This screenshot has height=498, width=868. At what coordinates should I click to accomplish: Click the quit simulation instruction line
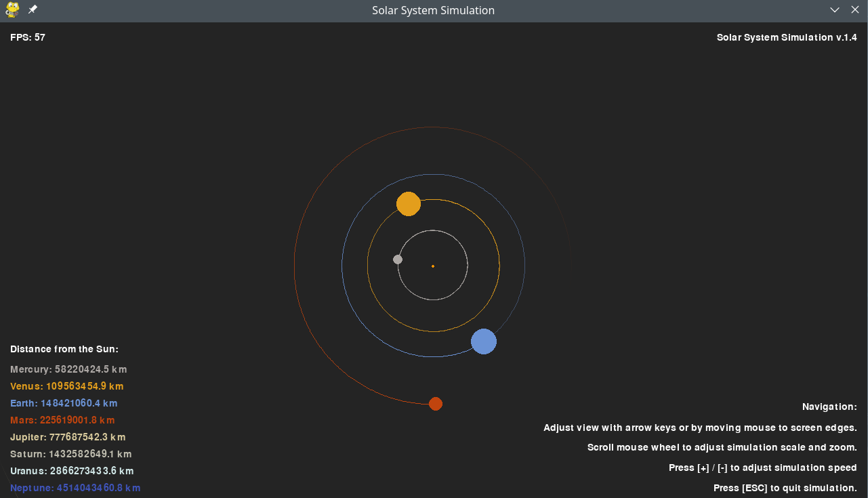tap(785, 488)
